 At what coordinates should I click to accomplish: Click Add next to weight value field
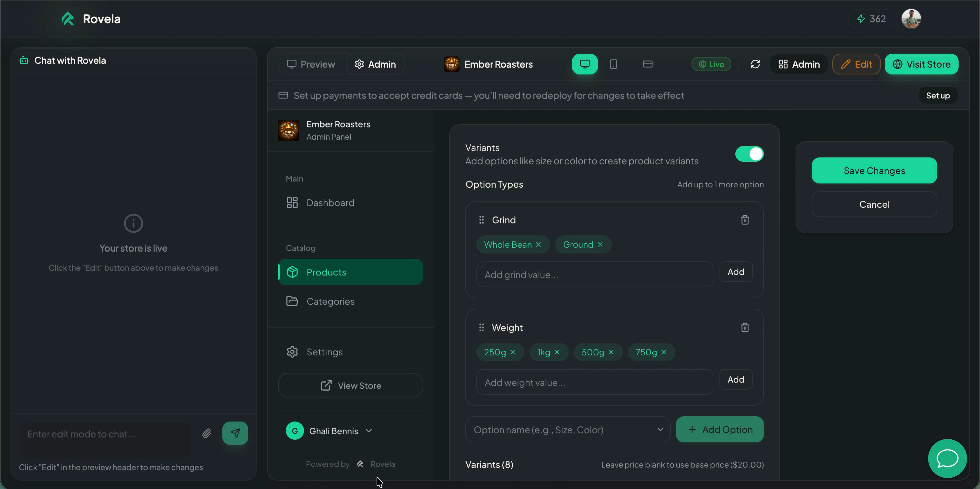[736, 380]
